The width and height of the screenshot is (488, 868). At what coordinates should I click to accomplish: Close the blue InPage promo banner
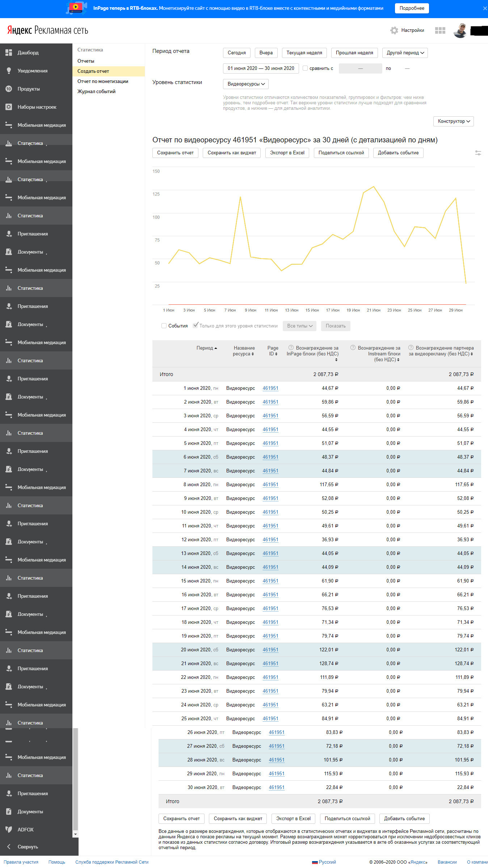(485, 8)
